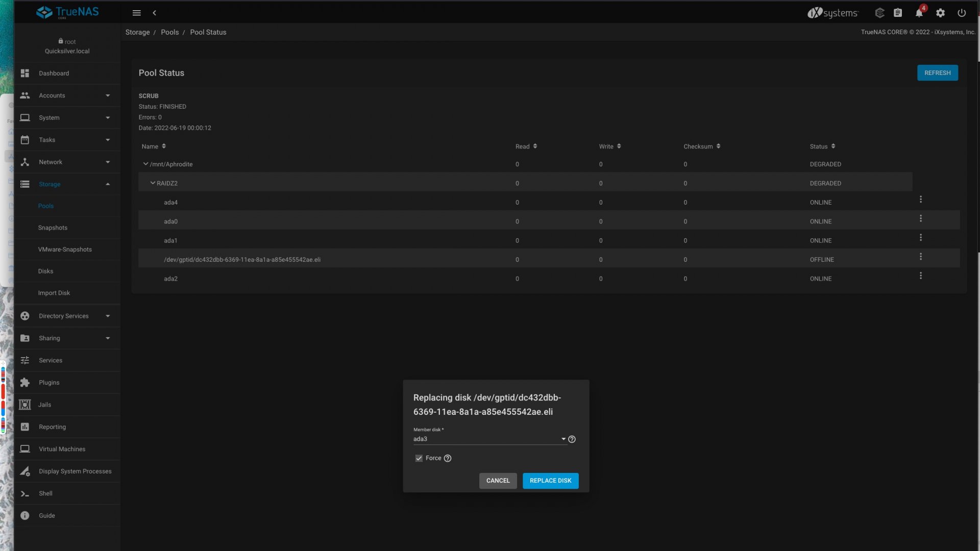Open options menu for the OFFLINE gptid disk
The width and height of the screenshot is (980, 551).
[x=921, y=257]
